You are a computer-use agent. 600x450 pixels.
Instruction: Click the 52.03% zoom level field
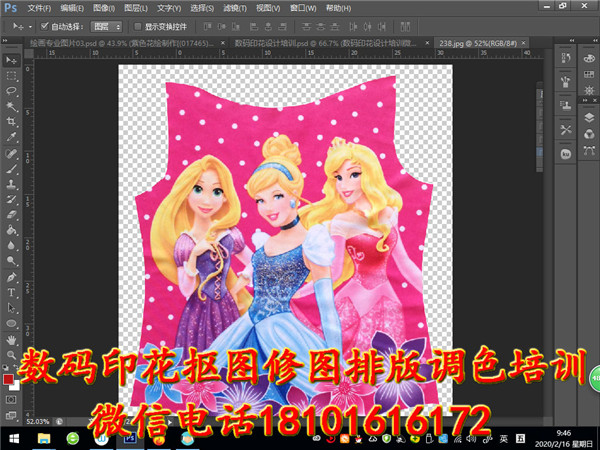pyautogui.click(x=37, y=422)
